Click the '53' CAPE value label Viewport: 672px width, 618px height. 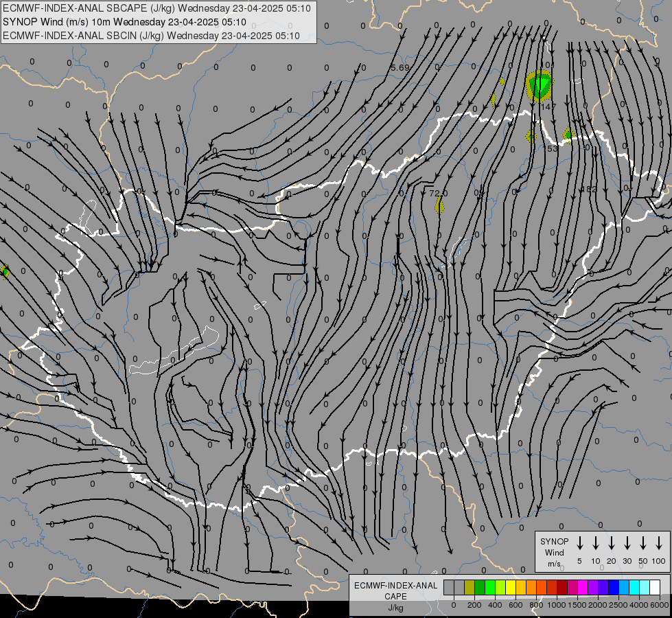point(553,148)
